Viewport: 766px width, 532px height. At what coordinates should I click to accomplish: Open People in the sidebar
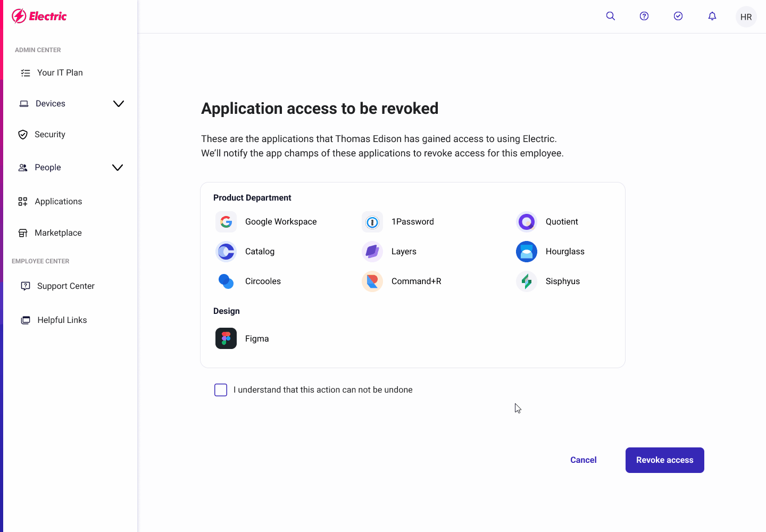pos(48,168)
